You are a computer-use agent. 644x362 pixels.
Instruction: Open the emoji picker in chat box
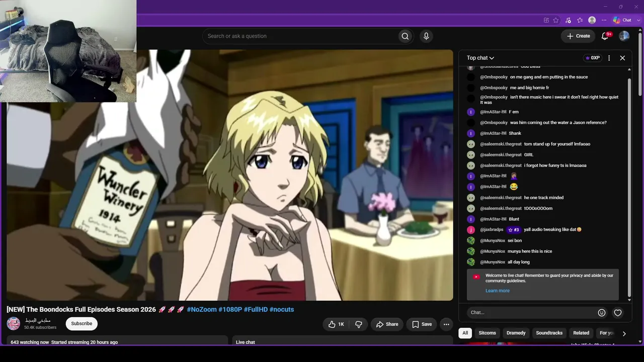click(602, 313)
